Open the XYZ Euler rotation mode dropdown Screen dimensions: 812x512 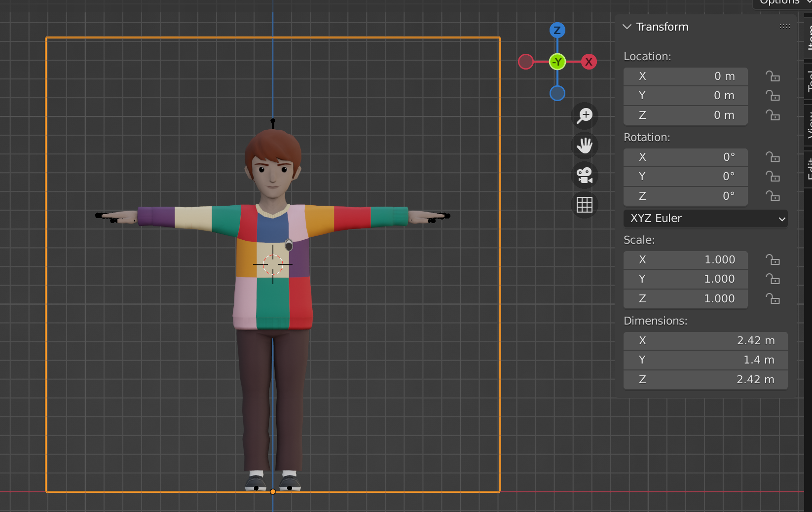tap(705, 219)
